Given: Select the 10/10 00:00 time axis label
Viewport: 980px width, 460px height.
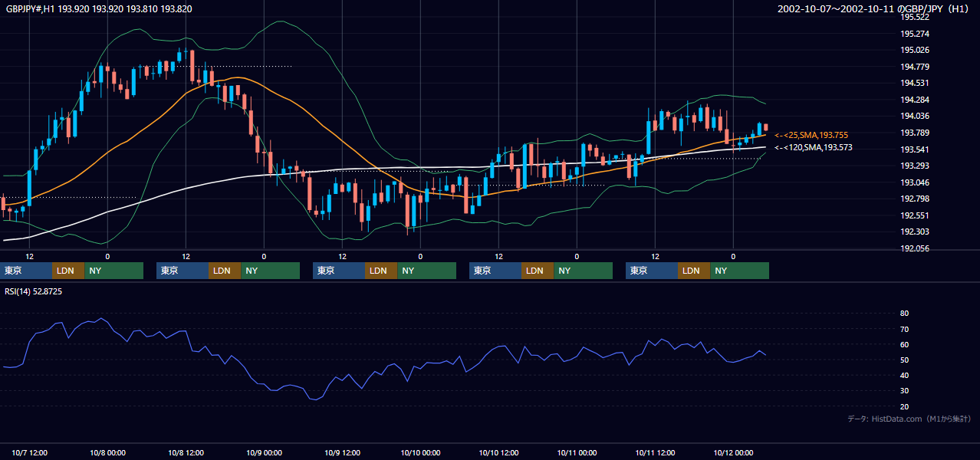Looking at the screenshot, I should pyautogui.click(x=420, y=452).
